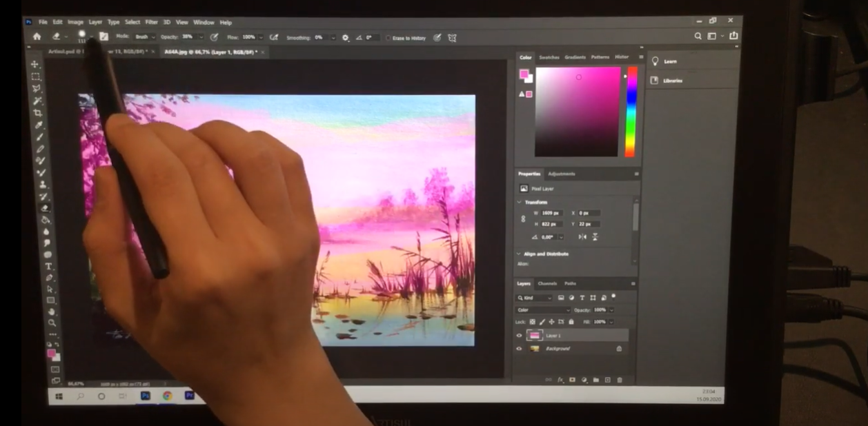
Task: Switch to the Channels tab
Action: click(547, 283)
